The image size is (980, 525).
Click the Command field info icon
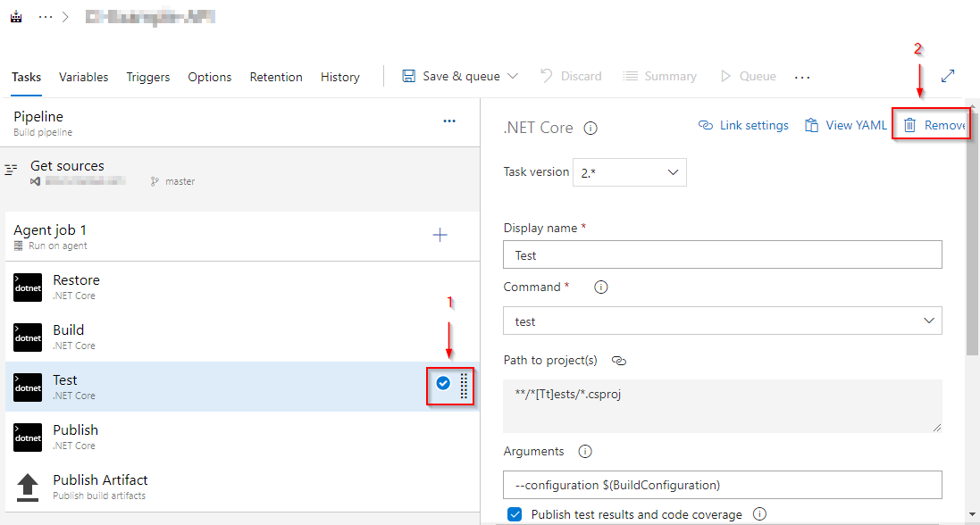pyautogui.click(x=601, y=287)
